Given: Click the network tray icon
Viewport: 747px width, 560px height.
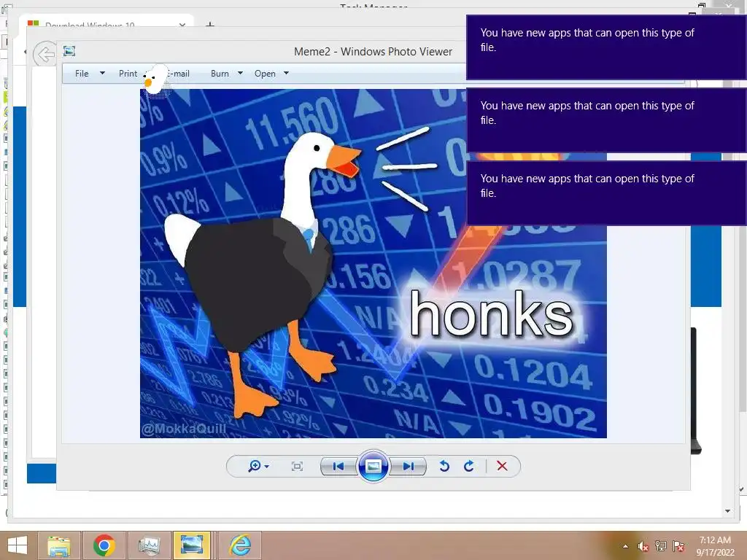Looking at the screenshot, I should pyautogui.click(x=661, y=546).
